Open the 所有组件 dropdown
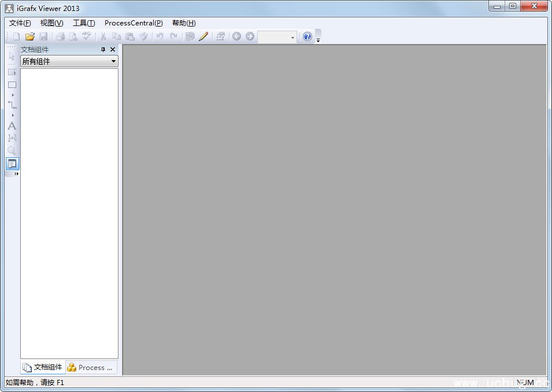The height and width of the screenshot is (392, 552). click(x=69, y=61)
